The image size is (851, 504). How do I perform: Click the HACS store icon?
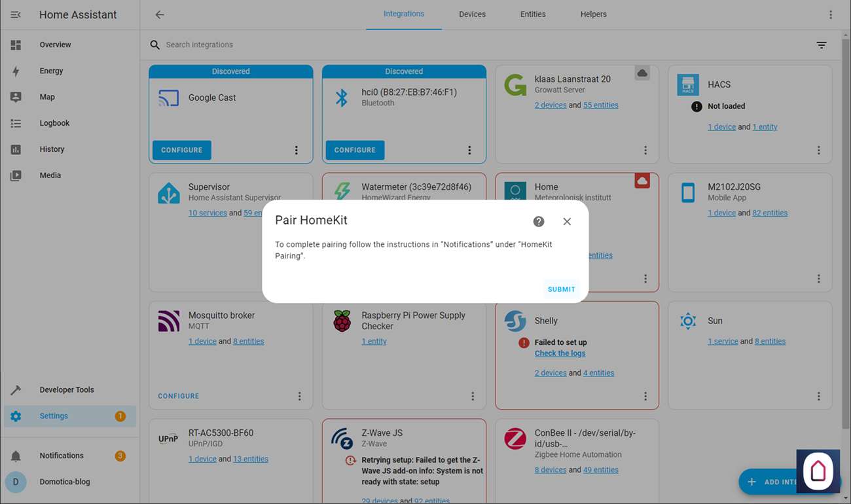point(688,84)
